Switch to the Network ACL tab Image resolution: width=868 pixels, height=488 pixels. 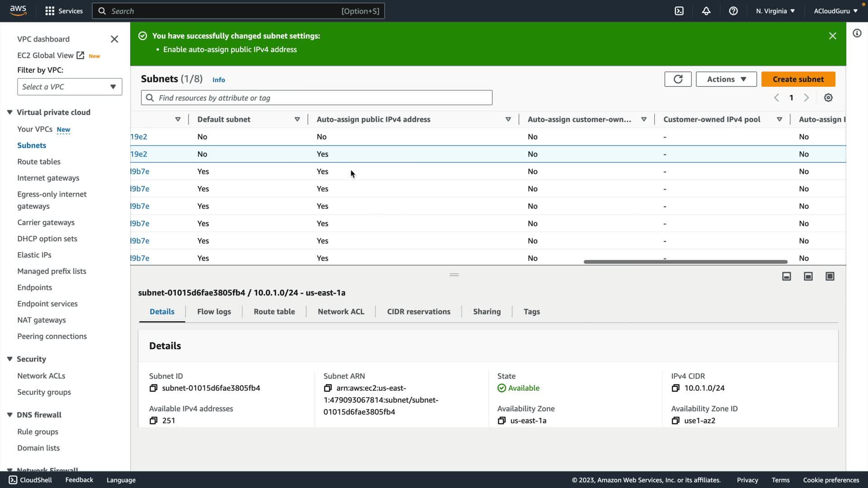341,312
